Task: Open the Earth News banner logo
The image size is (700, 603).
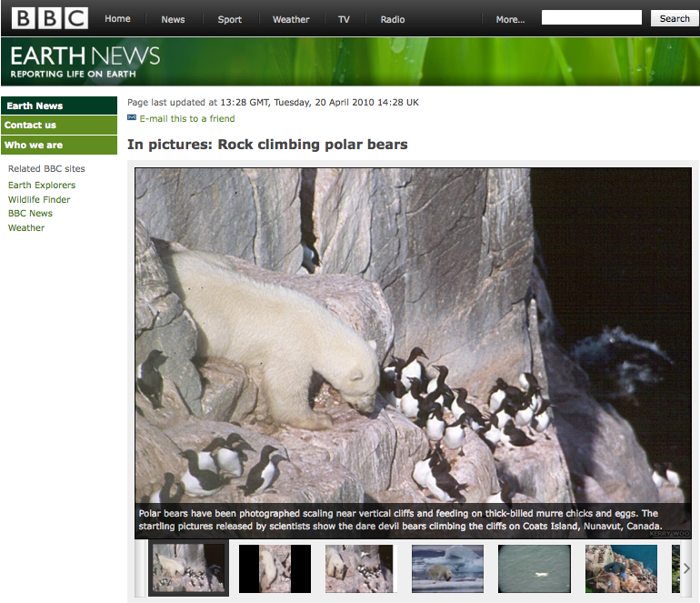Action: click(x=85, y=62)
